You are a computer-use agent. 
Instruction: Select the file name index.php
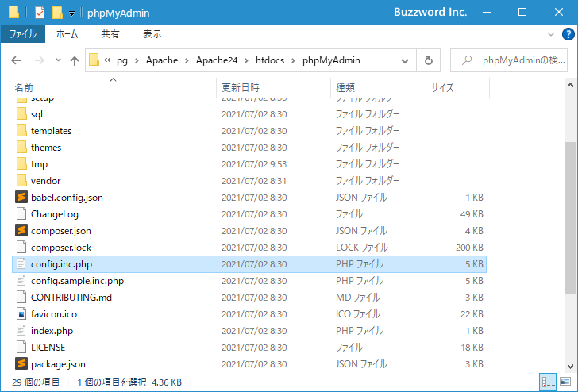(52, 331)
